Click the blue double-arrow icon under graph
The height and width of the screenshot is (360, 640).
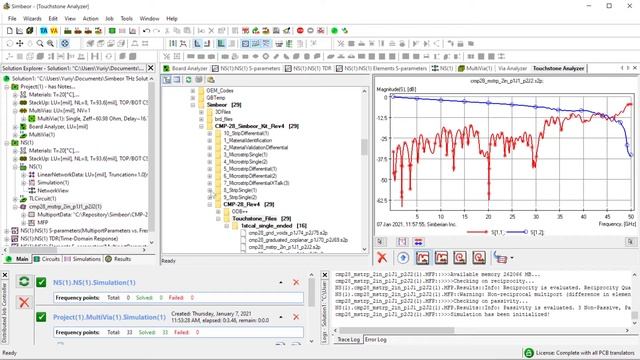[x=418, y=242]
